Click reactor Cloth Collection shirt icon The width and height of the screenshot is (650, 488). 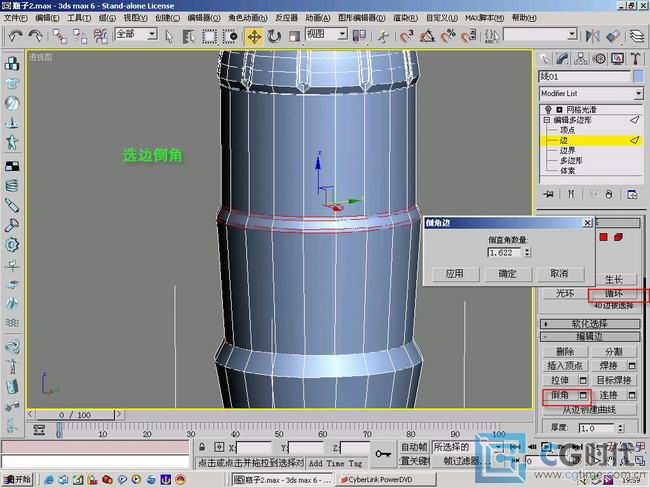12,83
